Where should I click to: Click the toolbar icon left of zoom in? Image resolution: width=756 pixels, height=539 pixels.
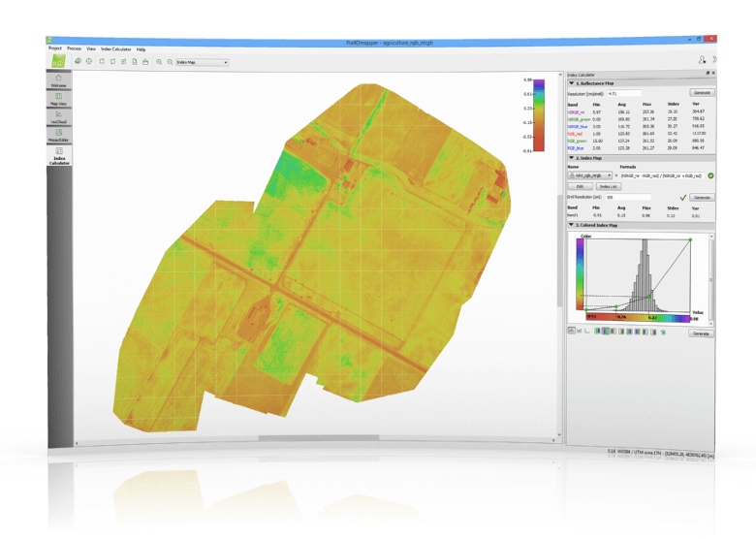[x=145, y=62]
